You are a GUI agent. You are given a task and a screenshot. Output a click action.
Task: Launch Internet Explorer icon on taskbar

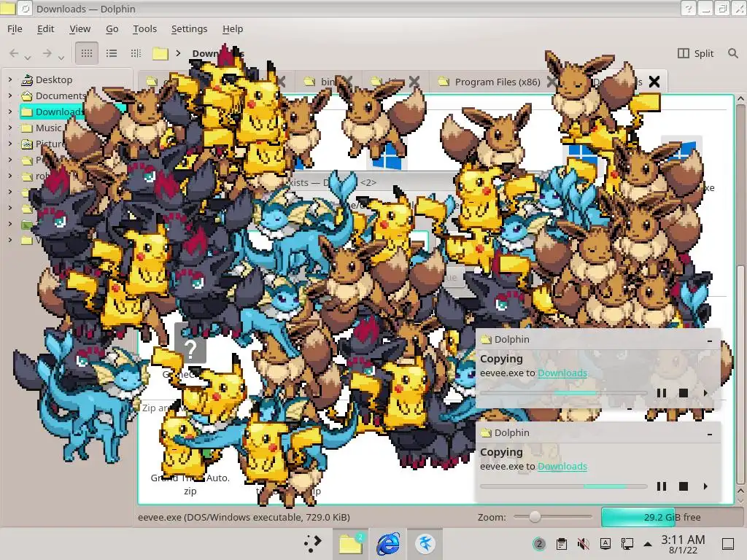[388, 543]
